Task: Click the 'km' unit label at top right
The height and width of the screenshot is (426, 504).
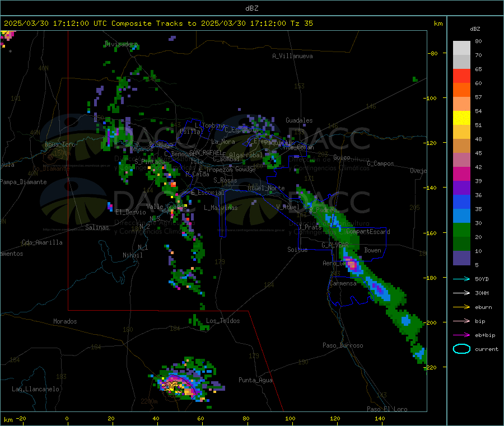Action: [x=438, y=24]
